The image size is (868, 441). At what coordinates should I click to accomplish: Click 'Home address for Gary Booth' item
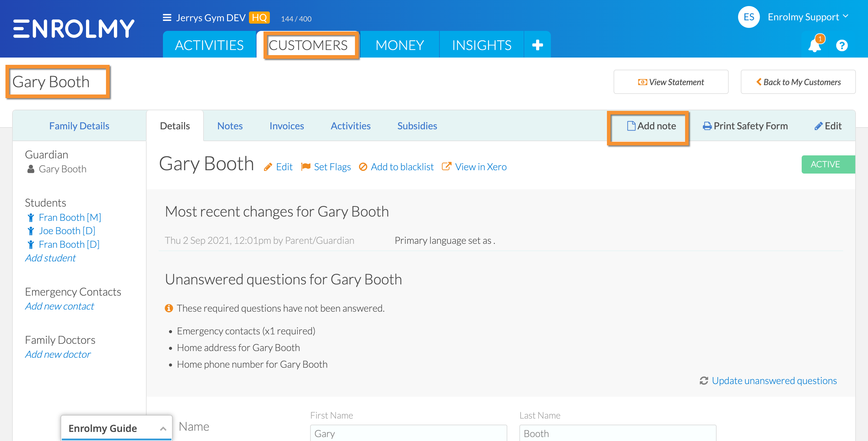[238, 347]
